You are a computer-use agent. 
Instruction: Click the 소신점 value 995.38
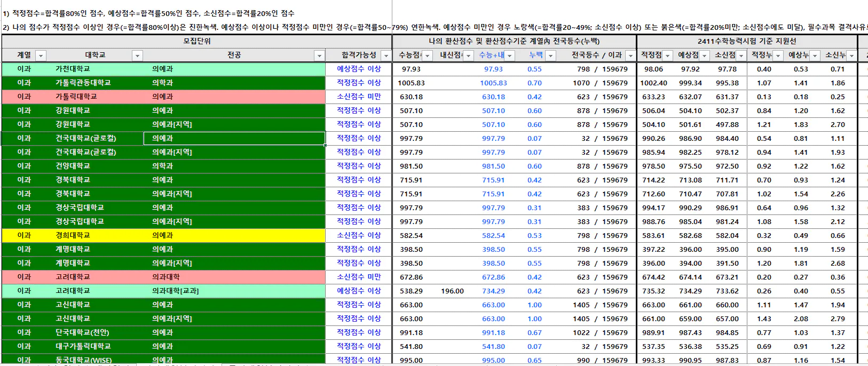[x=727, y=83]
